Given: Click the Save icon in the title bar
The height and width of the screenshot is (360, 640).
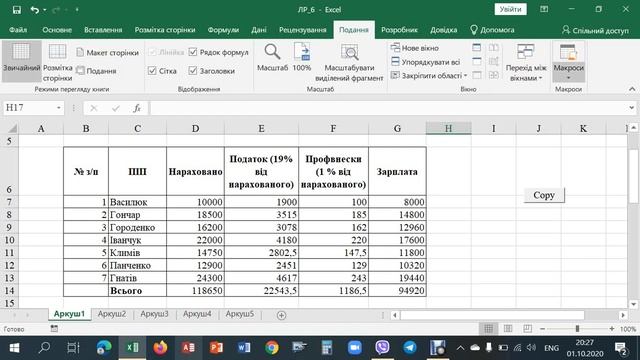Looking at the screenshot, I should tap(17, 10).
